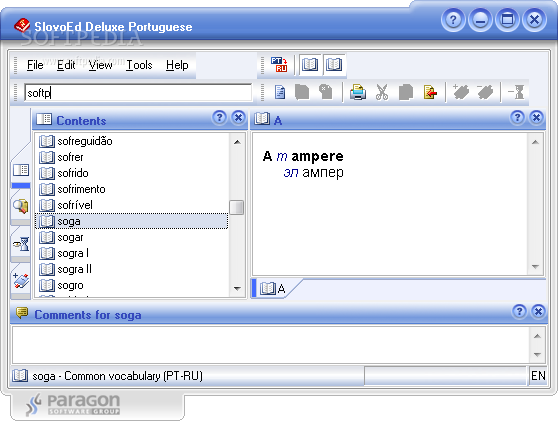Click the paste with red arrow icon

(x=430, y=93)
